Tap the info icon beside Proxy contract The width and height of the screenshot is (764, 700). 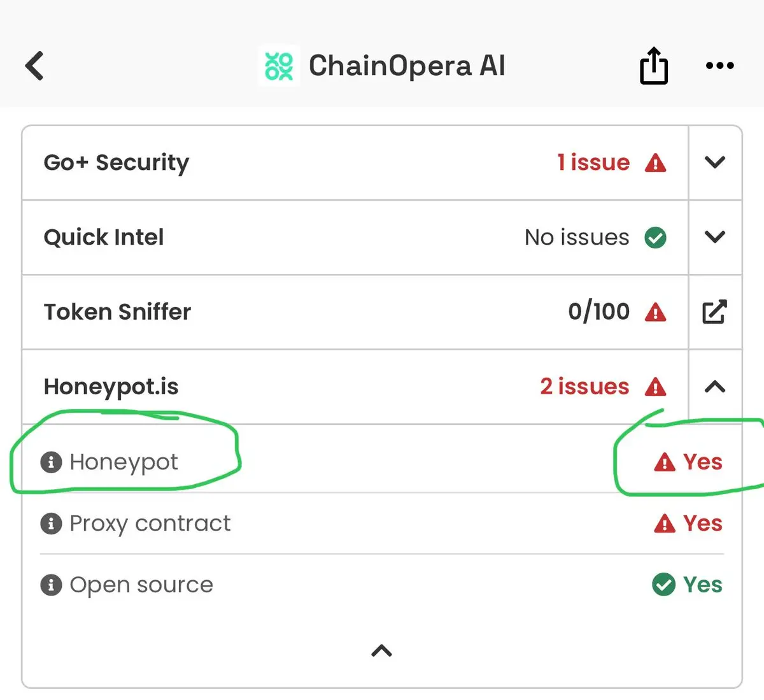(51, 524)
